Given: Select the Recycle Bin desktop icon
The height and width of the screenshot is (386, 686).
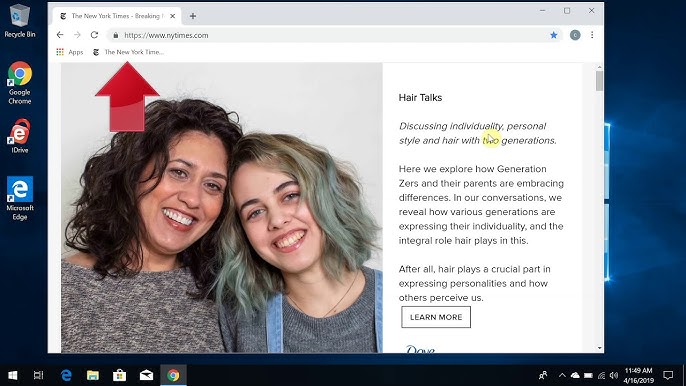Looking at the screenshot, I should click(20, 20).
